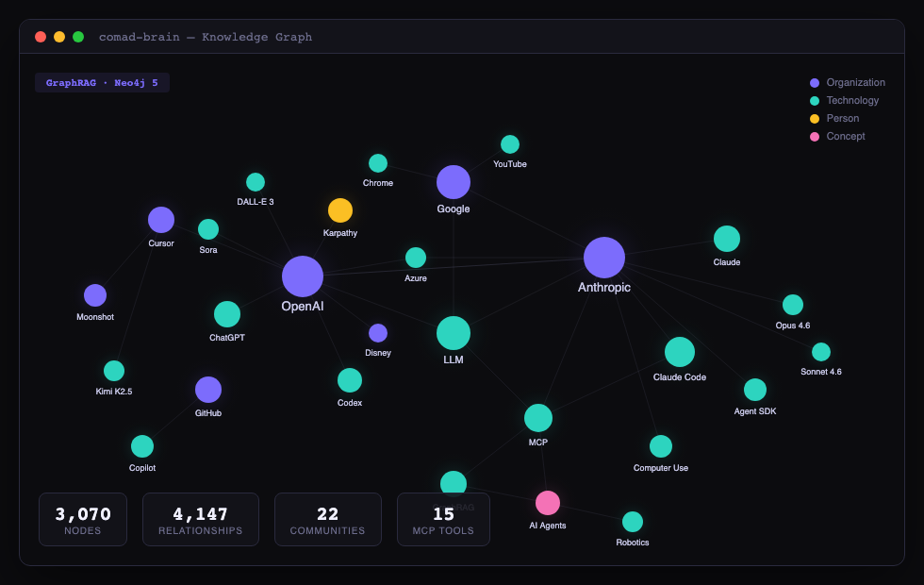924x585 pixels.
Task: Click the 22 Communities stat card
Action: click(x=328, y=519)
